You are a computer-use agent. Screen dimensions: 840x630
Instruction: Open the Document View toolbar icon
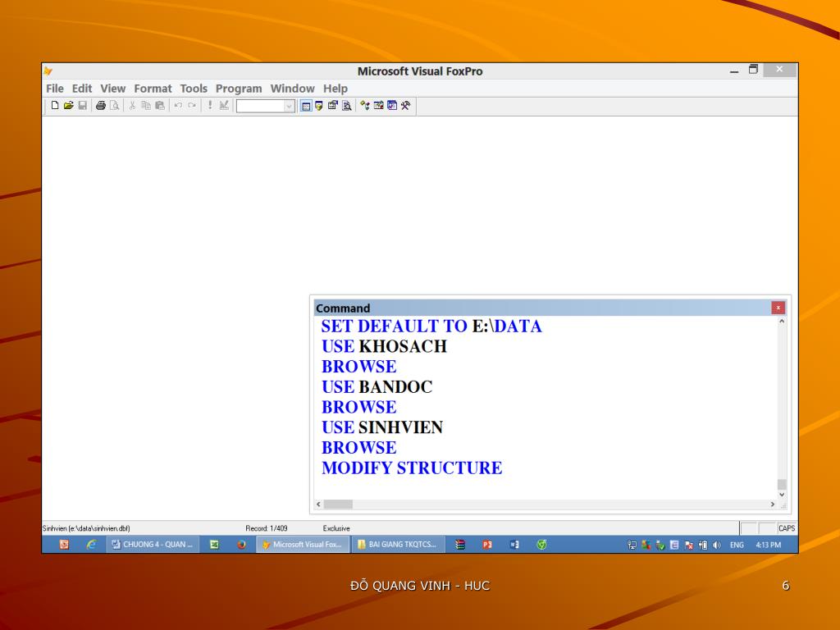coord(347,106)
